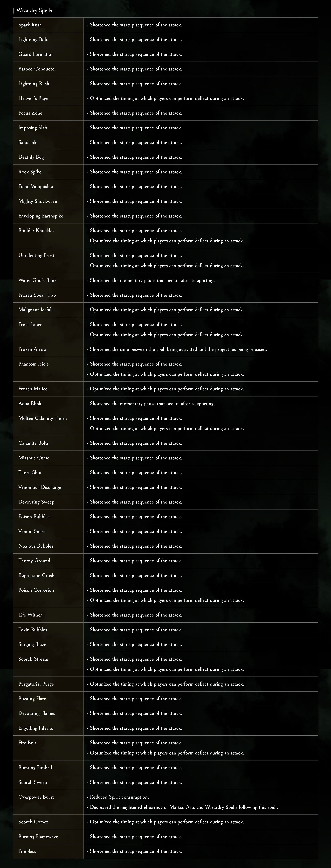
Task: Select the Overpower Burst spell name
Action: pos(36,797)
